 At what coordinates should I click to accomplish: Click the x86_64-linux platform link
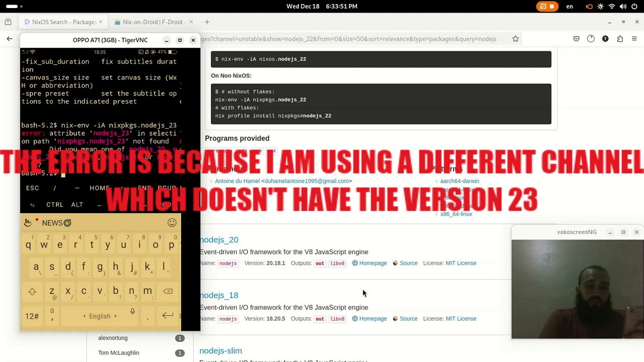click(456, 214)
